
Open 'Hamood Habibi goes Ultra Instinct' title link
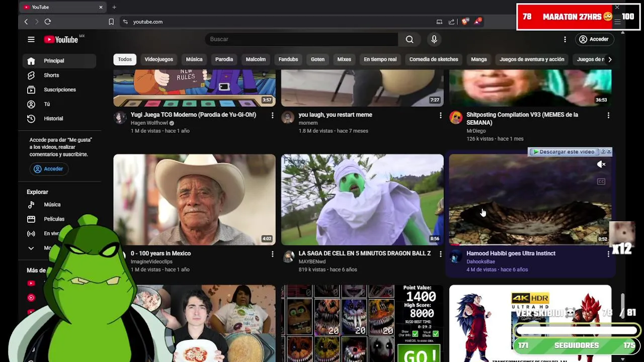click(x=511, y=253)
